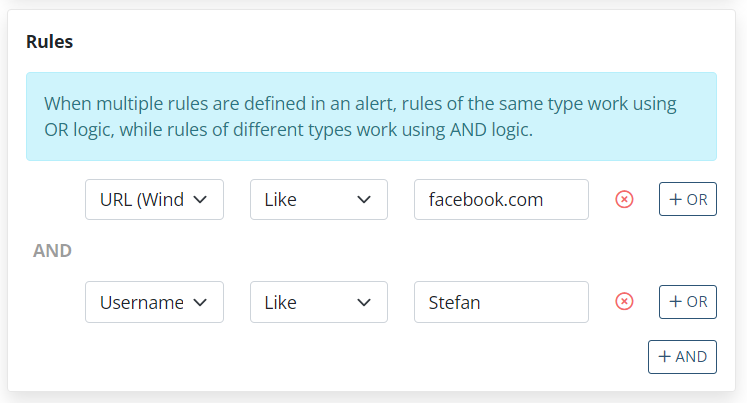The width and height of the screenshot is (747, 403).
Task: Click the blue rules logic info banner
Action: (371, 116)
